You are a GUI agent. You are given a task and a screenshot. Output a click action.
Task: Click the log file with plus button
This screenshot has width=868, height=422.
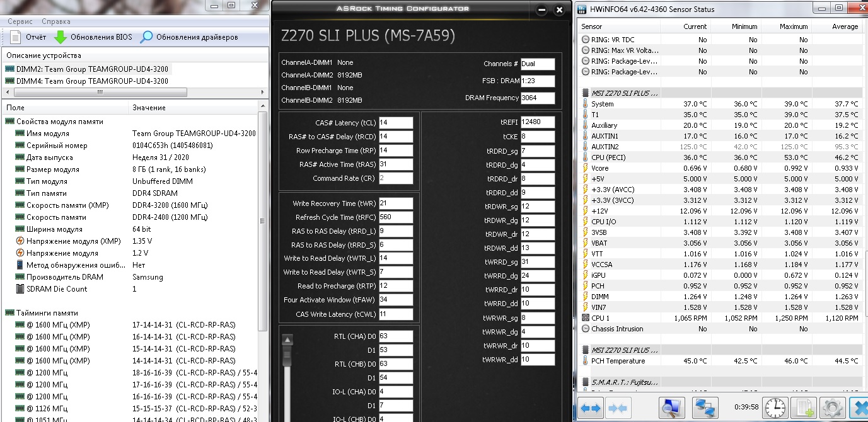804,408
